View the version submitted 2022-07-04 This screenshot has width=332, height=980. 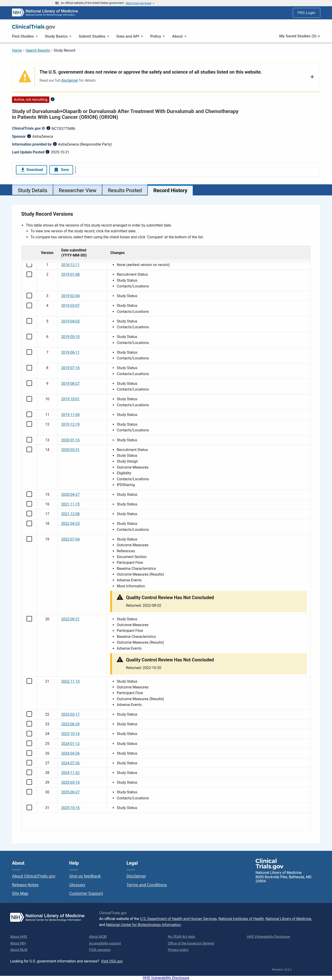70,539
